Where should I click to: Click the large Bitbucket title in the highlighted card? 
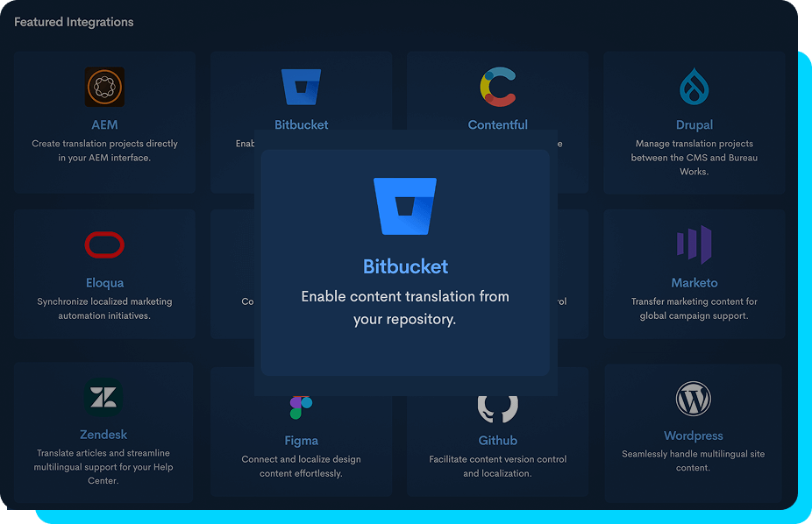pos(405,266)
